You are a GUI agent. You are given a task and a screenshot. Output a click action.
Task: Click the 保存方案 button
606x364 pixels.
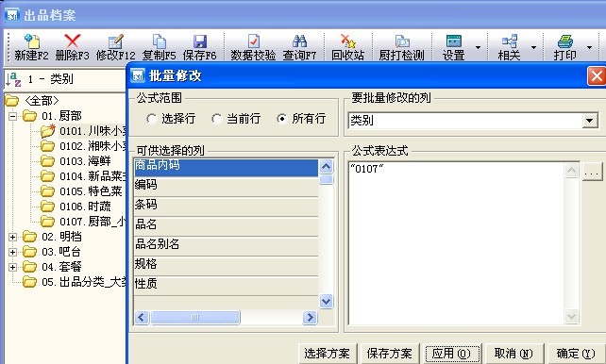click(x=389, y=354)
